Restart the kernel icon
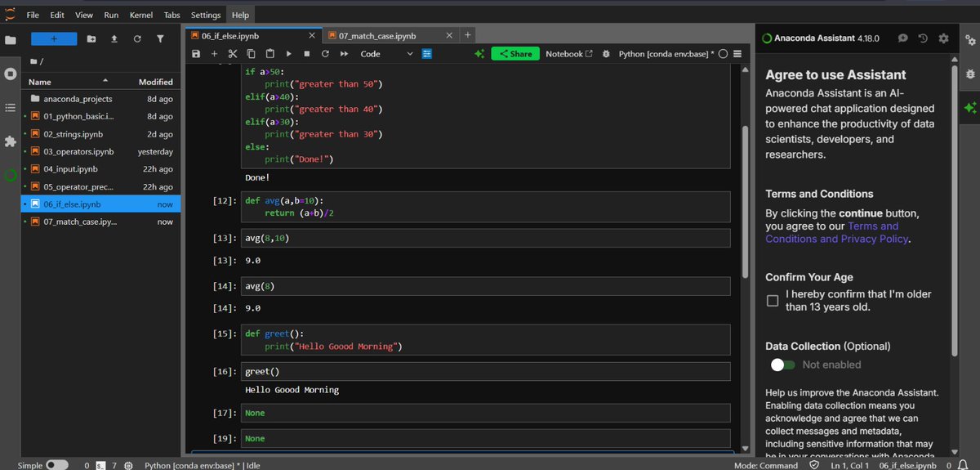Screen dimensions: 980x470 (325, 54)
